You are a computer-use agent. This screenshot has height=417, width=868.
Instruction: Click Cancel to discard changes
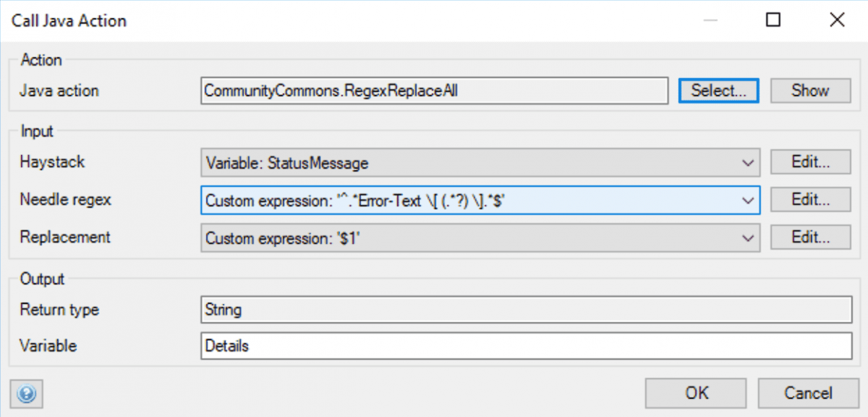pyautogui.click(x=809, y=393)
